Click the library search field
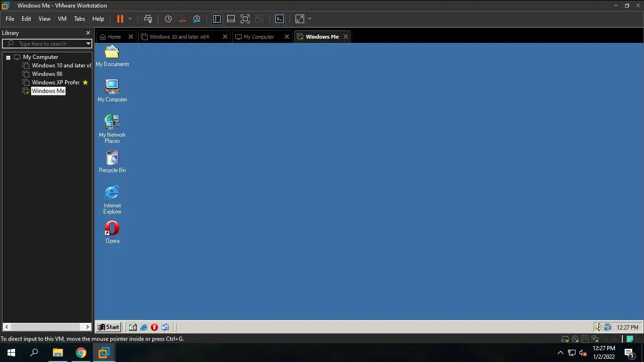The height and width of the screenshot is (362, 644). coord(47,44)
